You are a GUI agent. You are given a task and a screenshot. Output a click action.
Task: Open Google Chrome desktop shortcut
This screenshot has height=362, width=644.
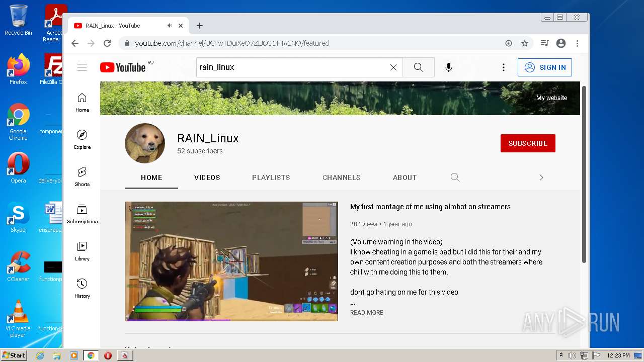click(18, 122)
